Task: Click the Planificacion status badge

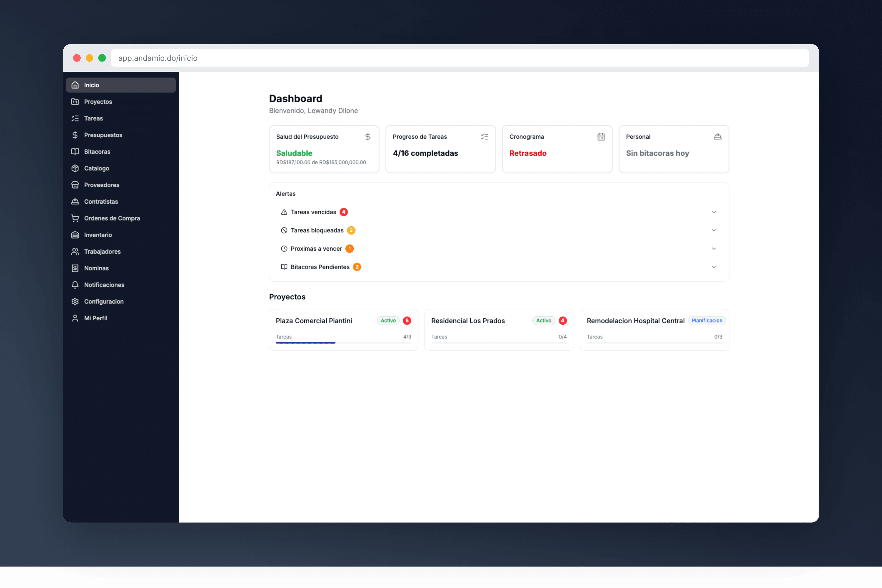Action: [707, 321]
